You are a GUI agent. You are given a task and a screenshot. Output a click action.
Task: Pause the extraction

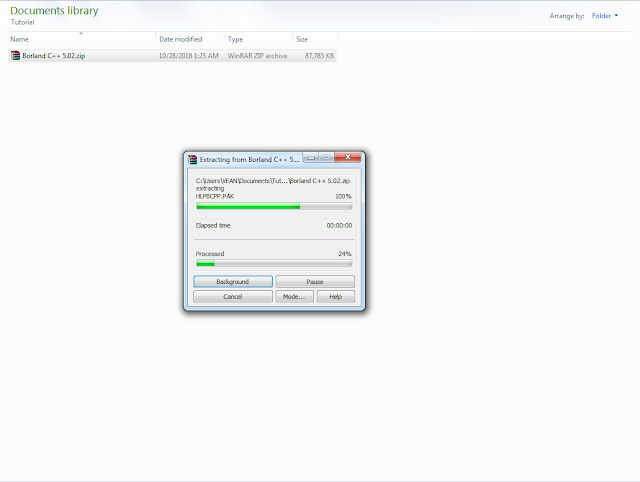coord(315,282)
